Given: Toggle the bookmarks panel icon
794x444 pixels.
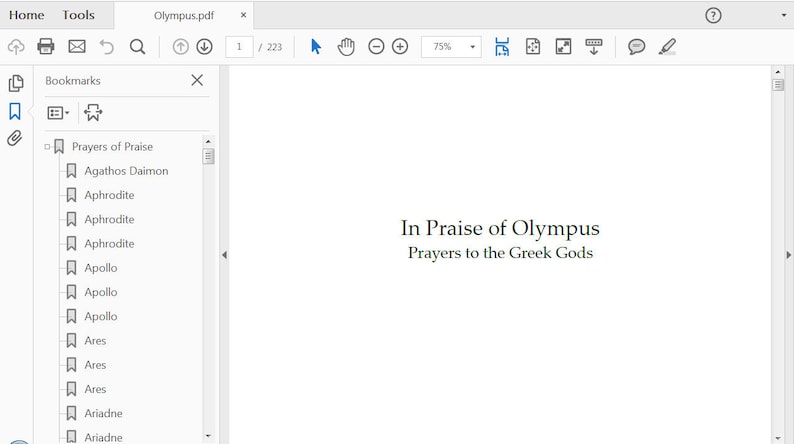Looking at the screenshot, I should coord(15,111).
